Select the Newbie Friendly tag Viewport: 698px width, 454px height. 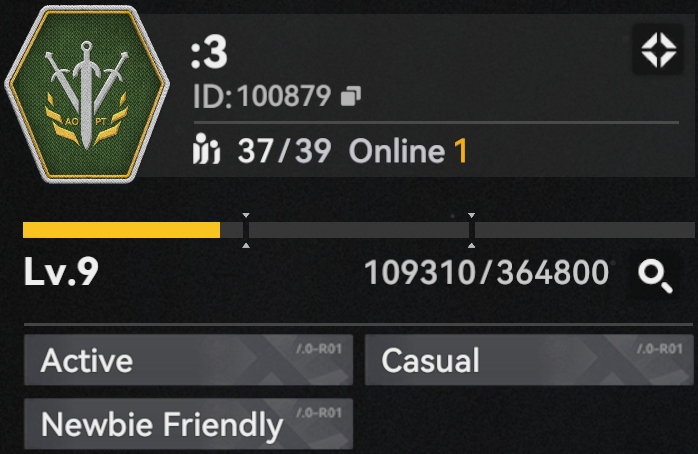pyautogui.click(x=188, y=424)
